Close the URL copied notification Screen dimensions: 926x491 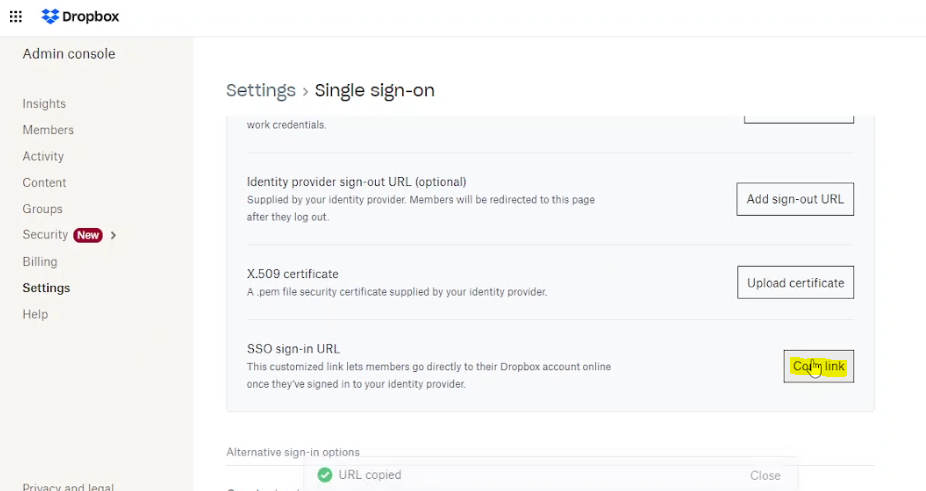coord(765,476)
